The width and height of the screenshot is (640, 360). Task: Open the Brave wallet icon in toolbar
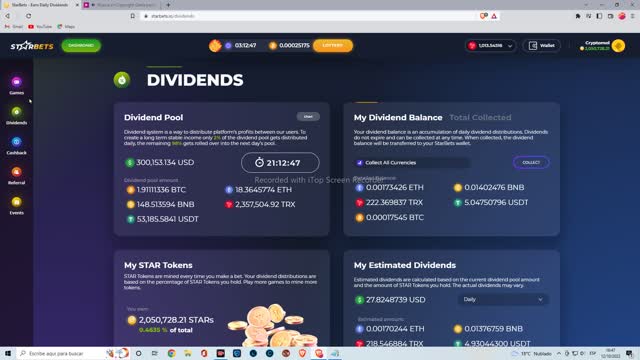[x=610, y=16]
